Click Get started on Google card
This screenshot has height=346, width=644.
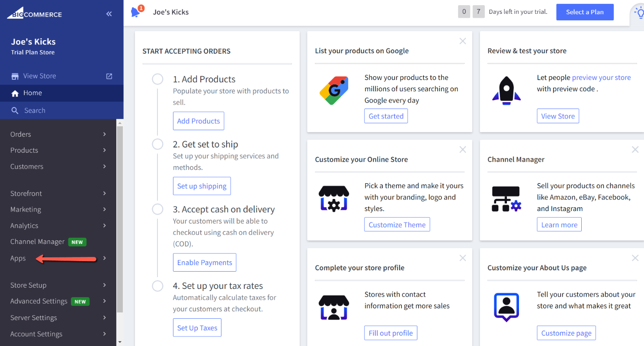(386, 116)
